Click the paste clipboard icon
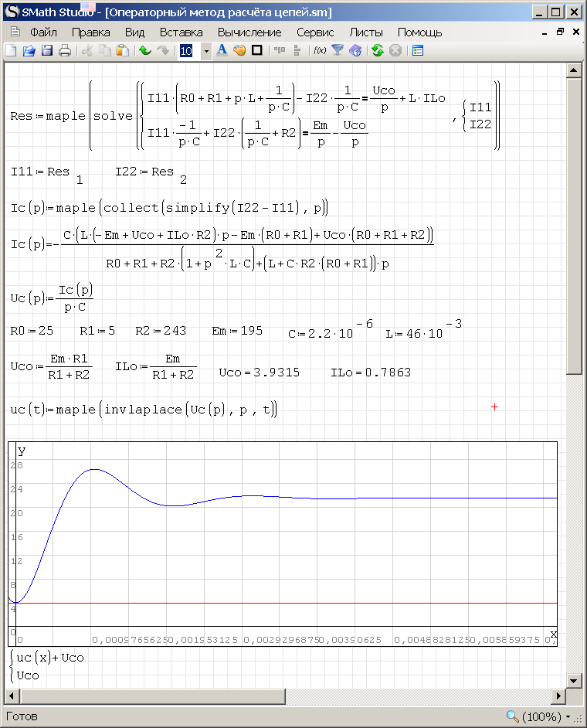This screenshot has height=728, width=587. click(122, 51)
